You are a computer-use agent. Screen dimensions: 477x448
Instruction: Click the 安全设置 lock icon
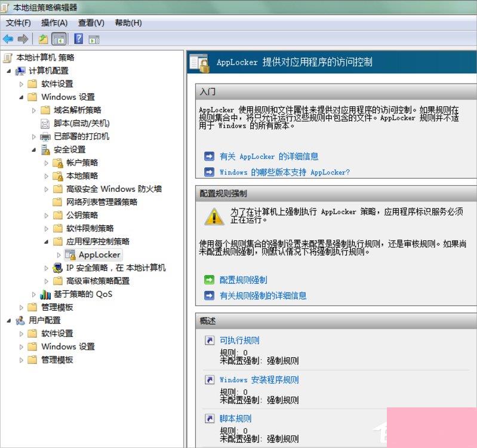click(45, 150)
